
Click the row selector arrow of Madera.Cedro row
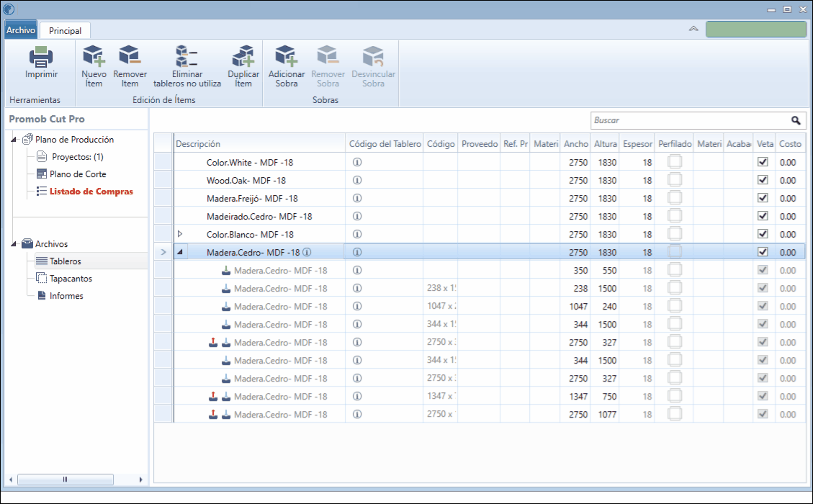point(163,252)
